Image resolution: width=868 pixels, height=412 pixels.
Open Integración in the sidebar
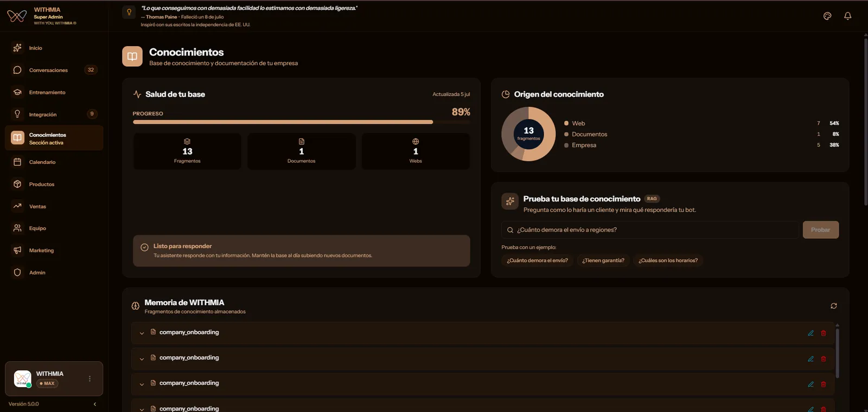coord(54,115)
